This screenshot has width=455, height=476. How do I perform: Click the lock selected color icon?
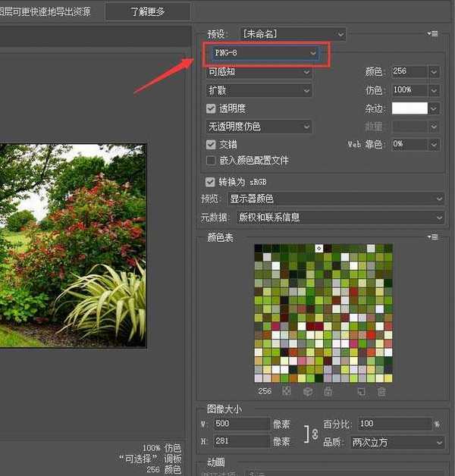tap(328, 391)
